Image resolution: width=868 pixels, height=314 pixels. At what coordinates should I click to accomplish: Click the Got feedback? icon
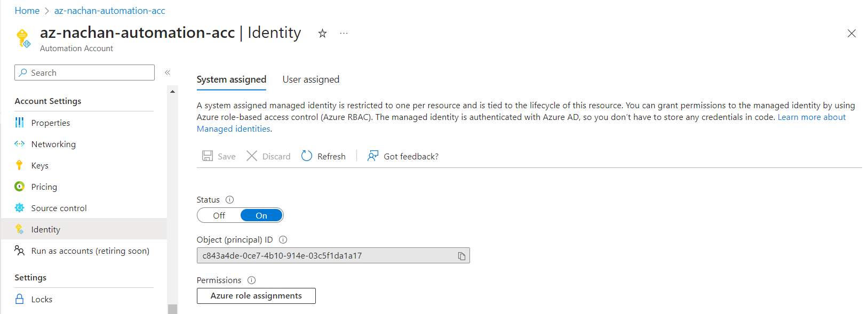(373, 156)
